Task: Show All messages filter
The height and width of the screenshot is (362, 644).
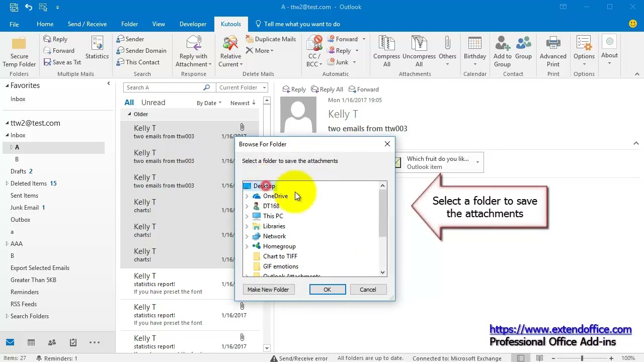Action: coord(129,103)
